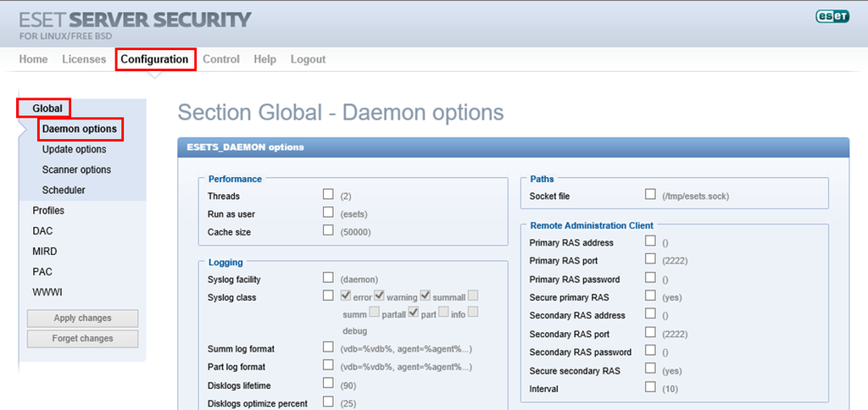Tick the Secure primary RAS checkbox
Viewport: 868px width, 410px height.
click(x=650, y=296)
